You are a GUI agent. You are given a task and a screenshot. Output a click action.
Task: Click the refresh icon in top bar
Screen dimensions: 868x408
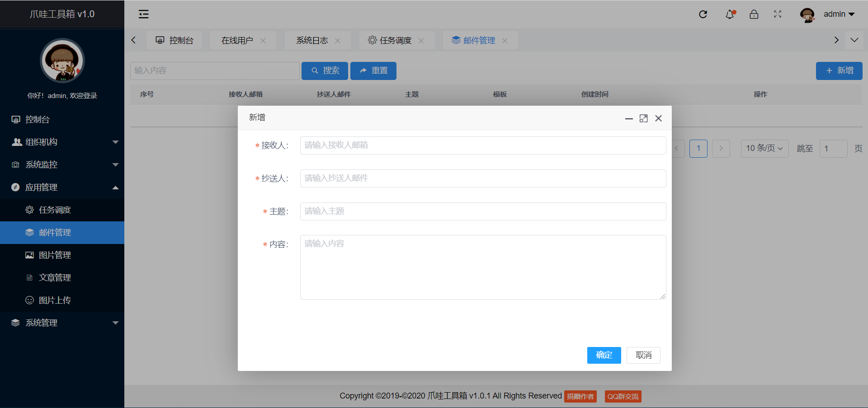[x=703, y=14]
